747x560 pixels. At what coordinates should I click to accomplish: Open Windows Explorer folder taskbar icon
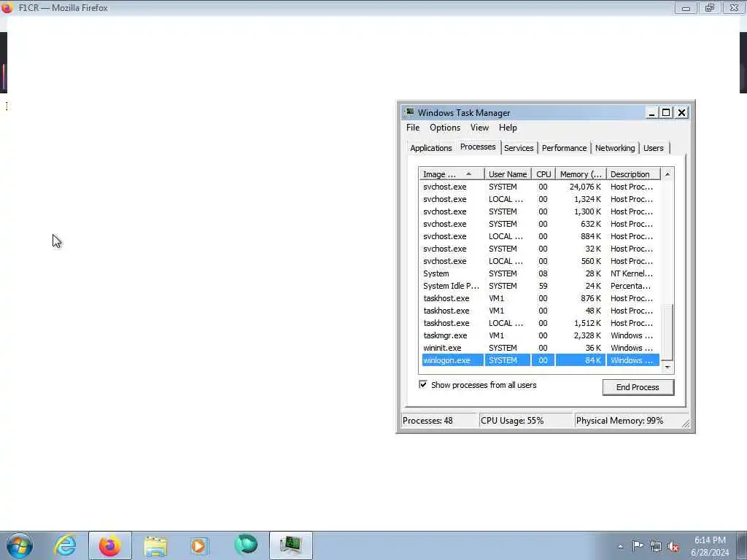click(x=155, y=545)
